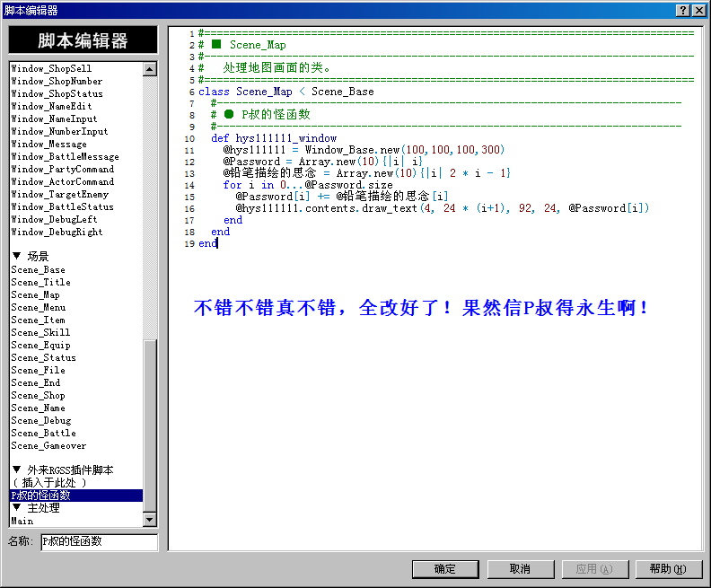The image size is (711, 588).
Task: Select Window_NumberInput script
Action: (x=59, y=131)
